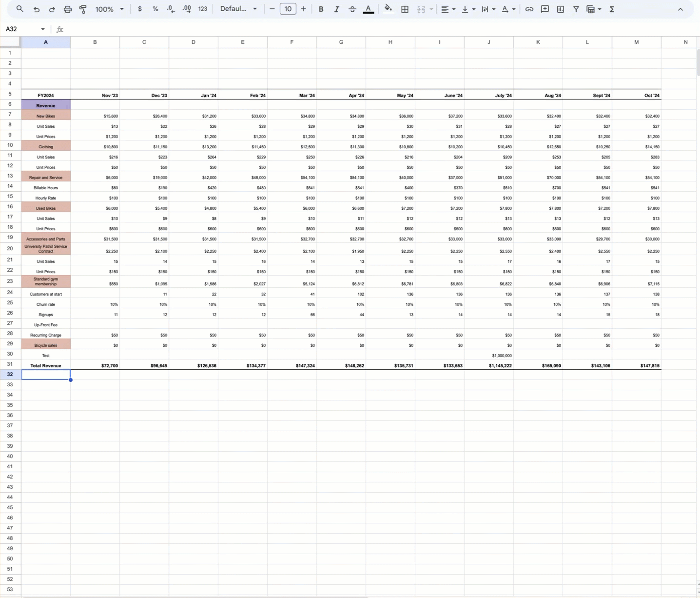Toggle bold formatting

coord(321,9)
